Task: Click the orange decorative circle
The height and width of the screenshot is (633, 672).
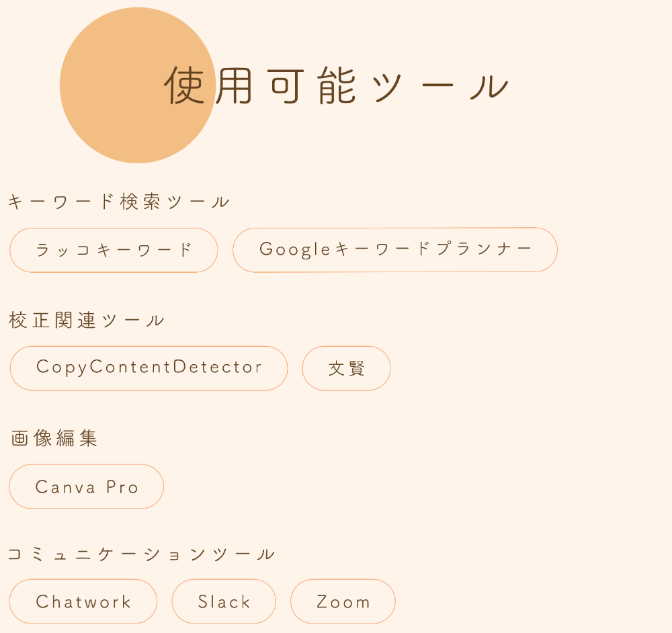Action: [138, 85]
